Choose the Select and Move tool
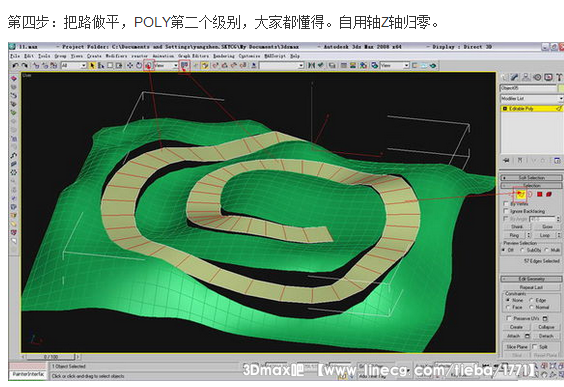Viewport: 564px width, 387px height. (130, 65)
